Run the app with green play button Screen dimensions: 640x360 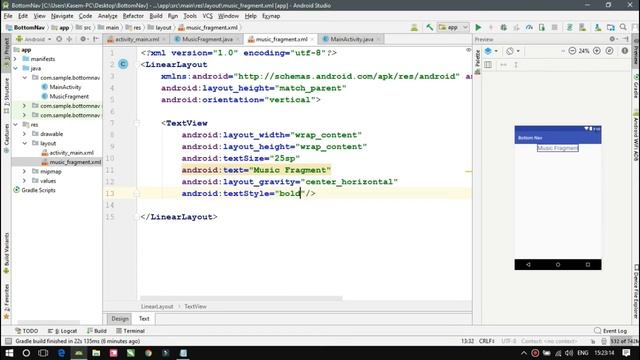point(478,27)
